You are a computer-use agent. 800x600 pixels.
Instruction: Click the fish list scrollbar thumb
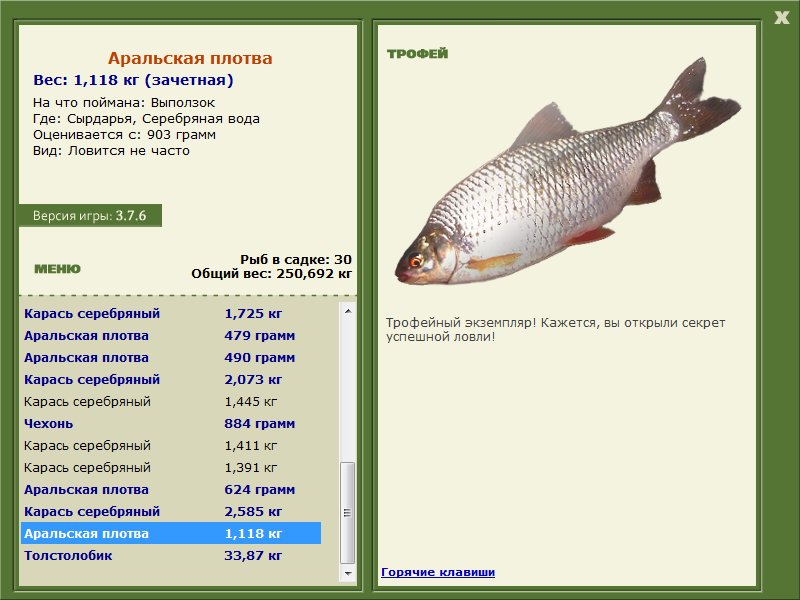[x=347, y=512]
